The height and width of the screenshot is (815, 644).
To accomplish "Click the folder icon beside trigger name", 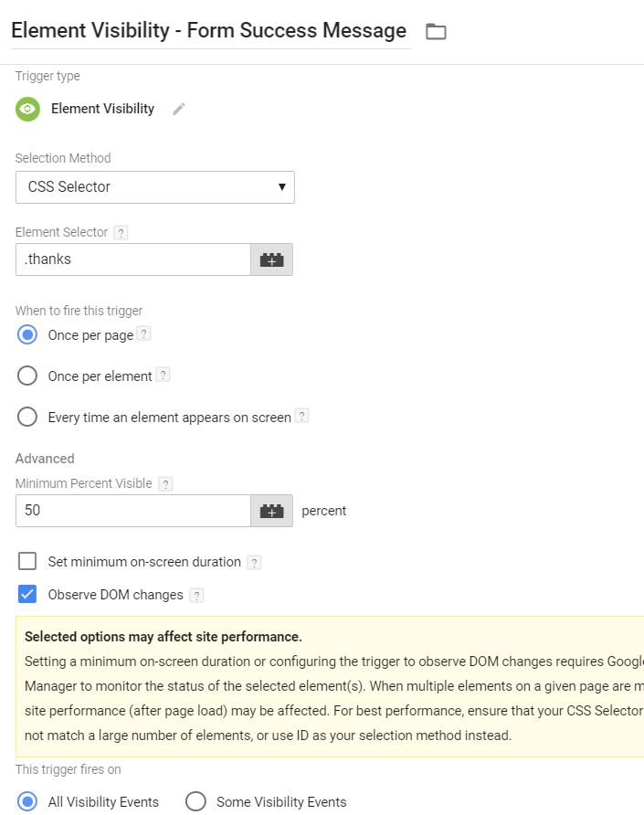I will (x=436, y=32).
